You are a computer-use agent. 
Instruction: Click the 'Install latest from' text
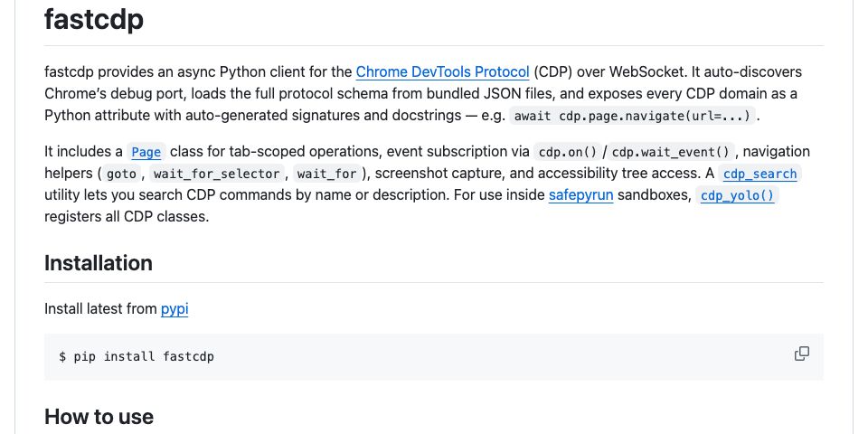point(100,309)
